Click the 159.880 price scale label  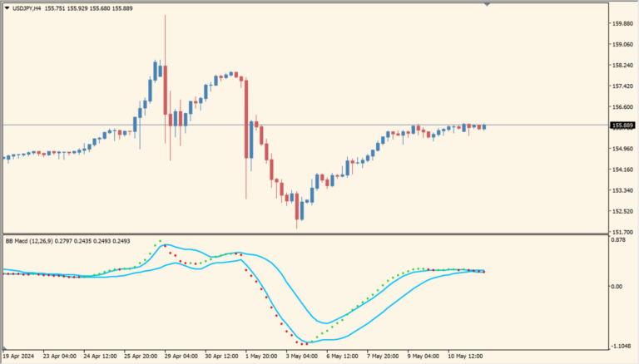tap(622, 23)
